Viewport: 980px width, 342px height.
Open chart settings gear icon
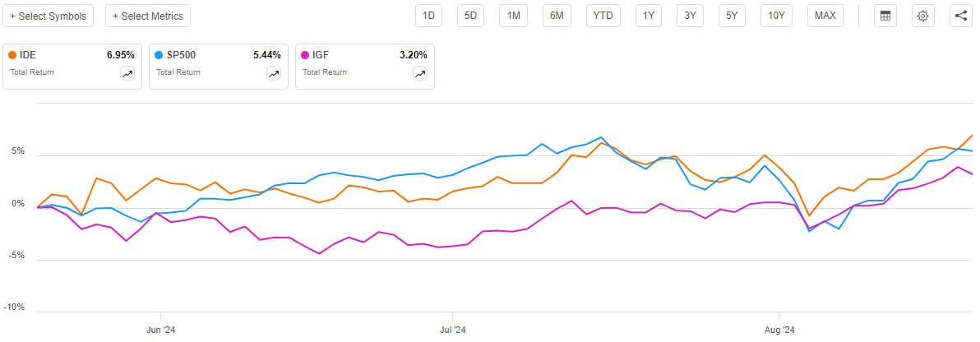point(923,16)
